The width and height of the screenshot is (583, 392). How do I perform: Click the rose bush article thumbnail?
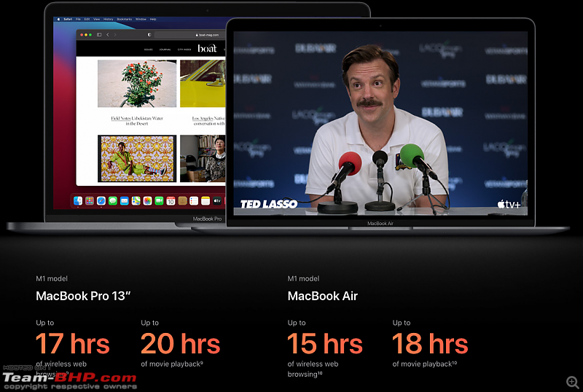coord(137,84)
